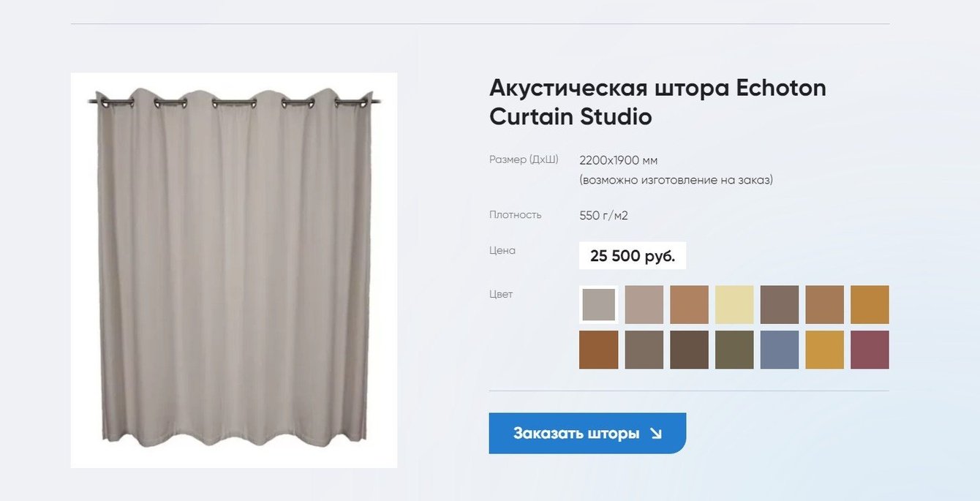Viewport: 980px width, 501px height.
Task: Click the arrow icon on the order button
Action: pyautogui.click(x=655, y=434)
